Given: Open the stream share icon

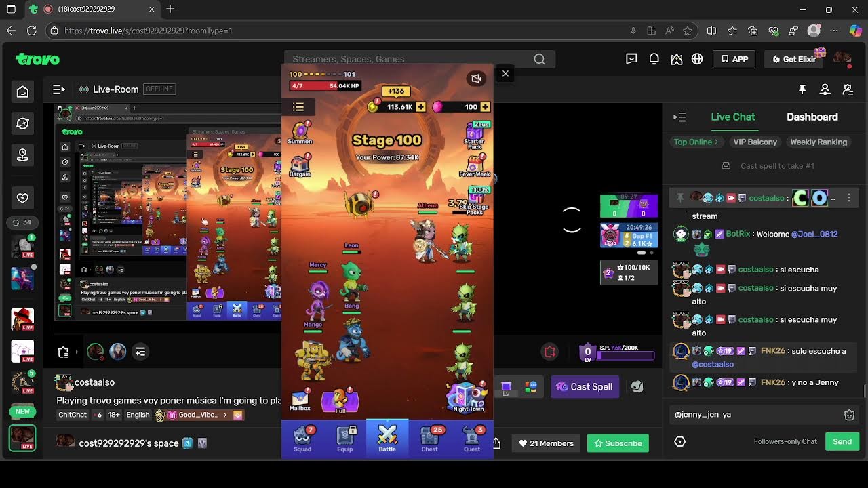Looking at the screenshot, I should click(496, 443).
